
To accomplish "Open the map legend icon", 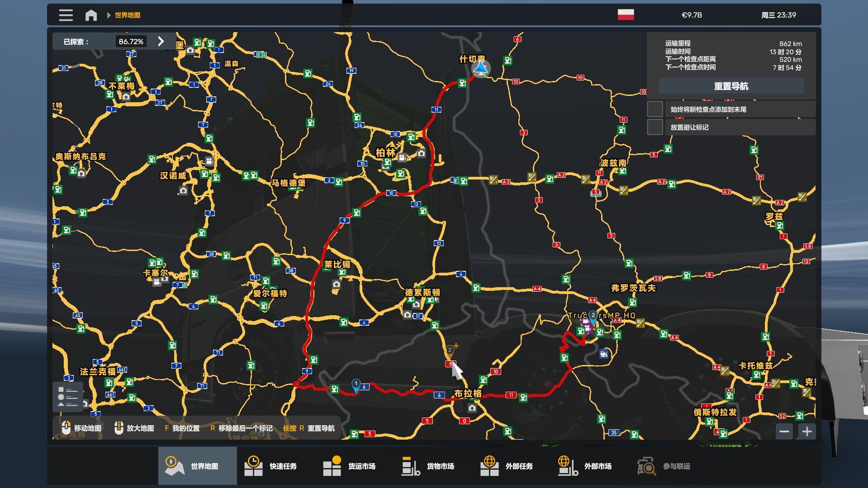I will pyautogui.click(x=68, y=397).
